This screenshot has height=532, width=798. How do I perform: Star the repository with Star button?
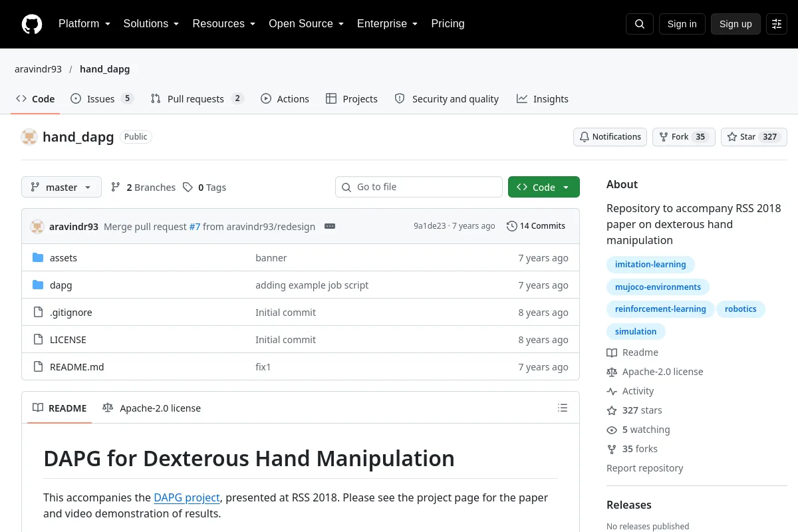pos(754,137)
